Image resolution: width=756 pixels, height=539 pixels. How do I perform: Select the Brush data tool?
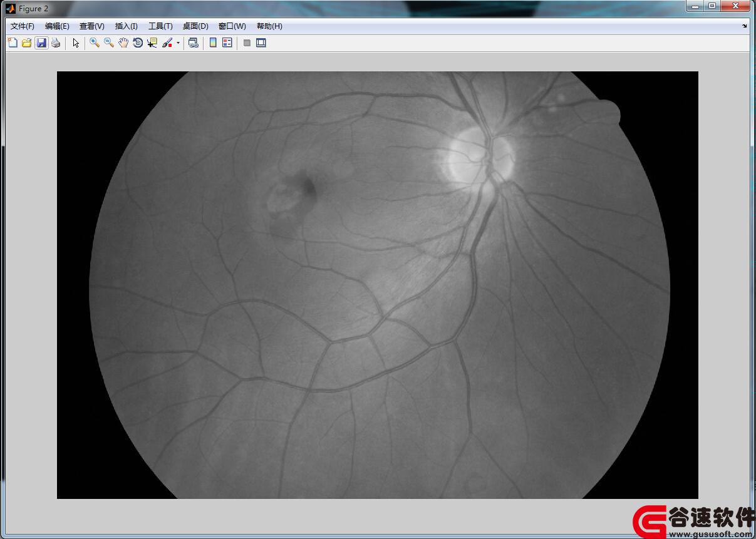tap(167, 43)
